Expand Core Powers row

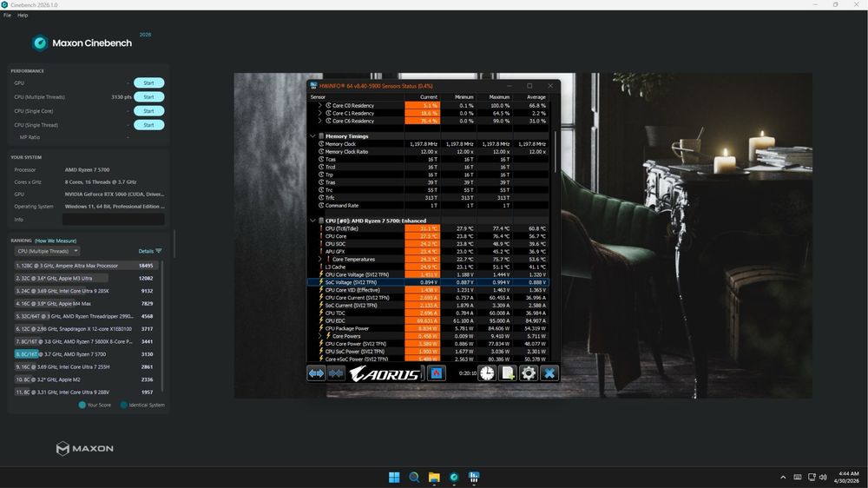[x=319, y=336]
